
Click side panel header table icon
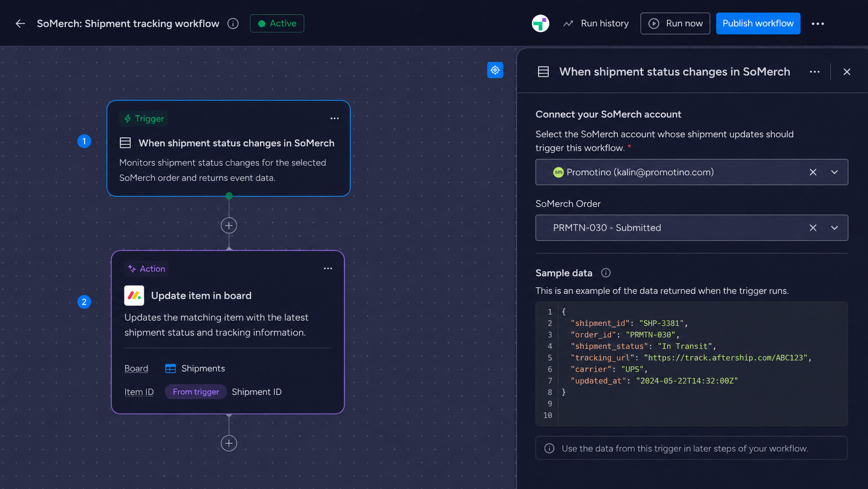point(543,72)
